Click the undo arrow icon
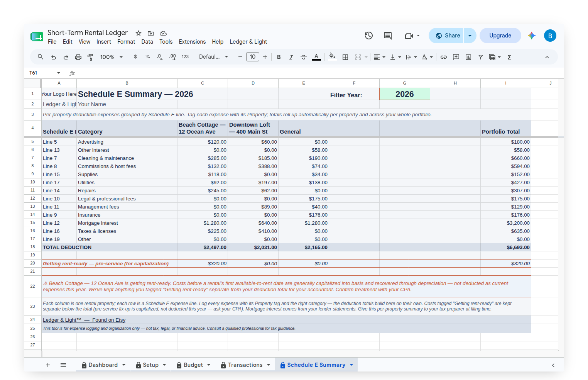This screenshot has width=588, height=380. (54, 57)
